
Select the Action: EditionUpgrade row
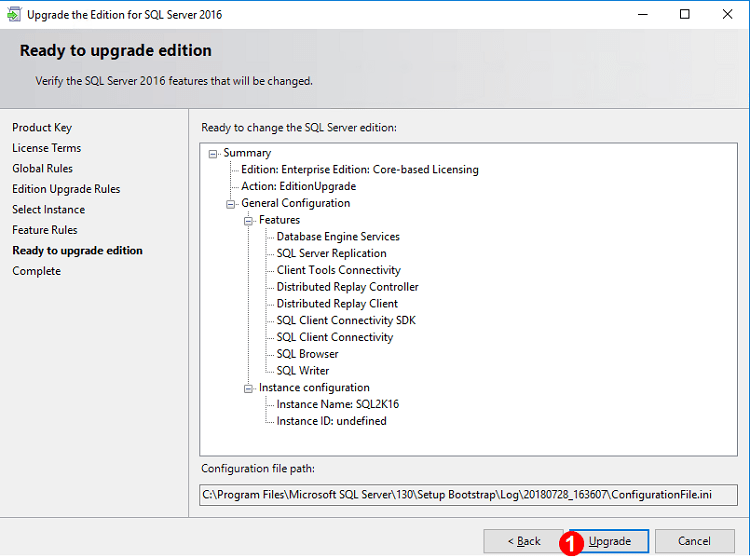tap(298, 186)
